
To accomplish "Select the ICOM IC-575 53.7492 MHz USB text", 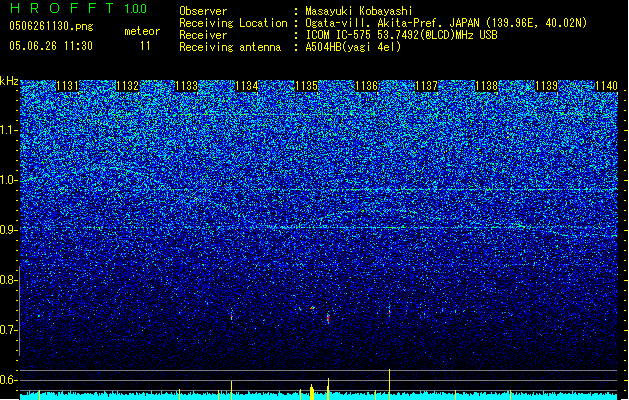I will [x=401, y=35].
